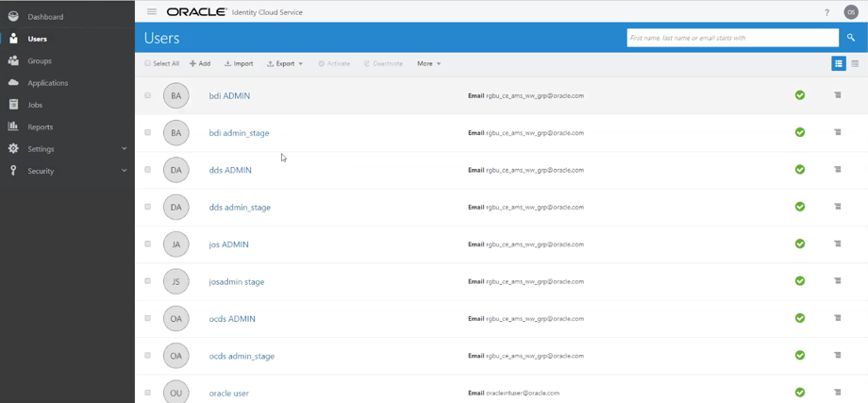The height and width of the screenshot is (403, 868).
Task: Click active status checkmark for bdi ADMIN
Action: pos(800,95)
